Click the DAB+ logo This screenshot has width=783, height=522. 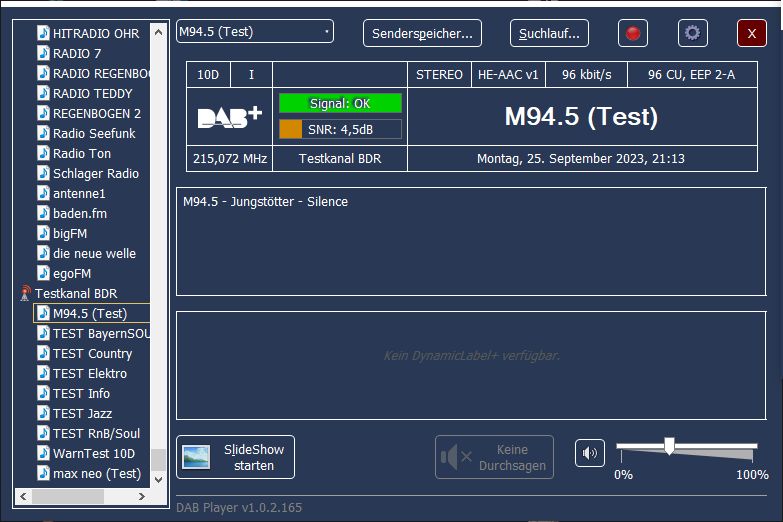(x=230, y=117)
